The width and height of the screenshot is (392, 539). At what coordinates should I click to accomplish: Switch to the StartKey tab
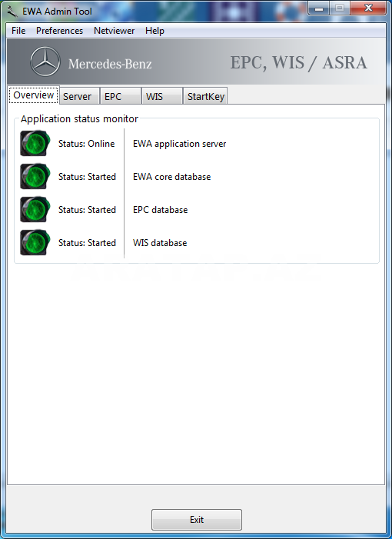(x=205, y=96)
